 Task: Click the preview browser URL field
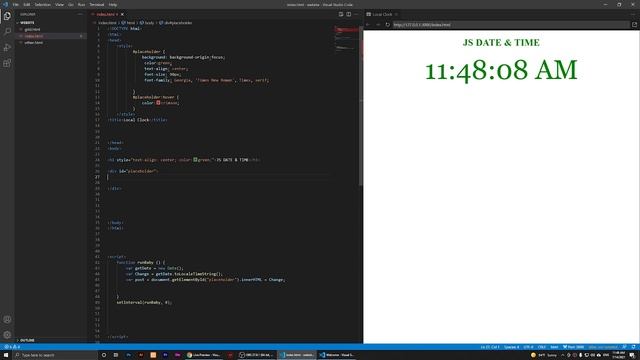511,24
